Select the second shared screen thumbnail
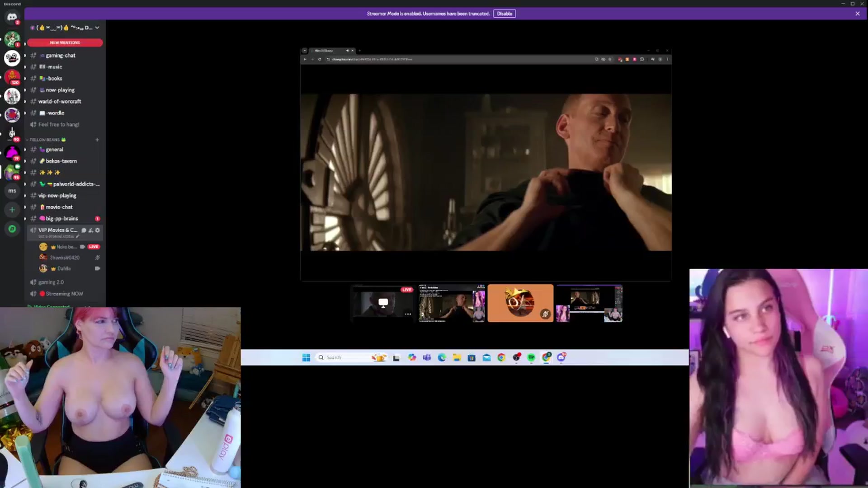The height and width of the screenshot is (488, 868). 452,303
